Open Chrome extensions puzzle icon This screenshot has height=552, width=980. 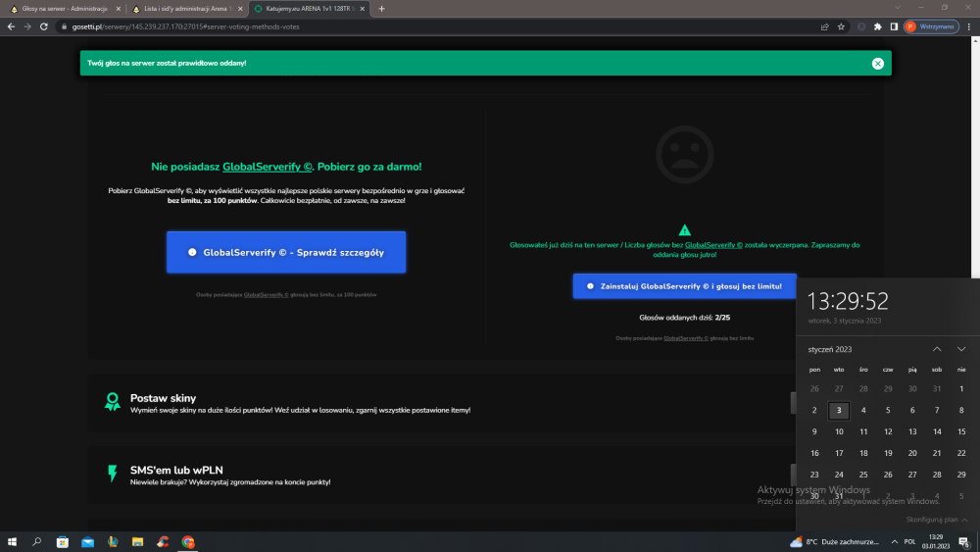click(x=877, y=26)
